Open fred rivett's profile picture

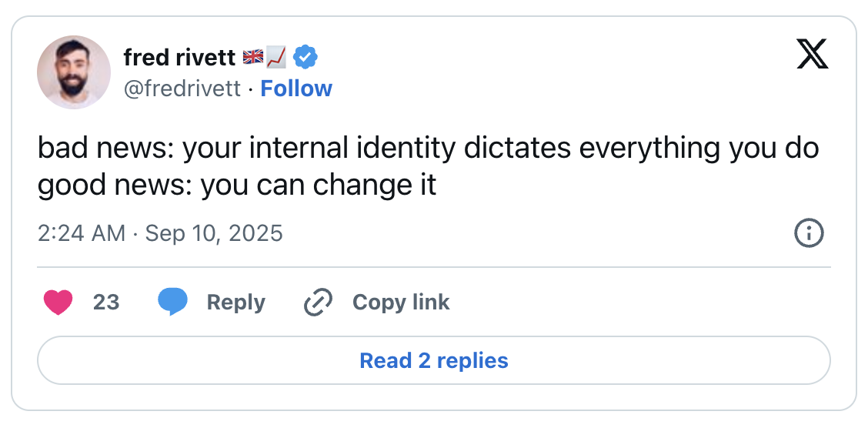pos(74,72)
